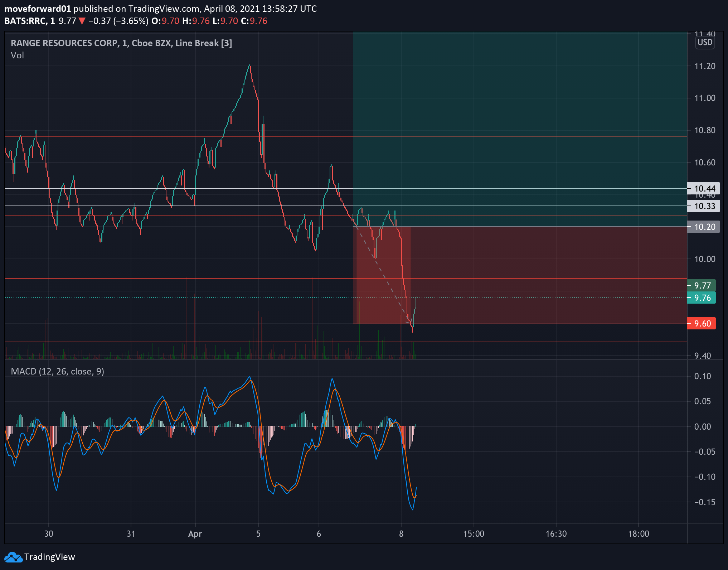The image size is (728, 570).
Task: Click the moveforward01 author name
Action: click(x=38, y=9)
